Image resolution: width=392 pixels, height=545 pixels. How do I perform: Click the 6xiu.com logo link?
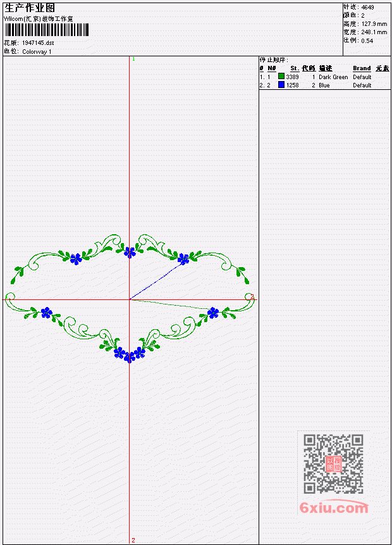pyautogui.click(x=334, y=508)
